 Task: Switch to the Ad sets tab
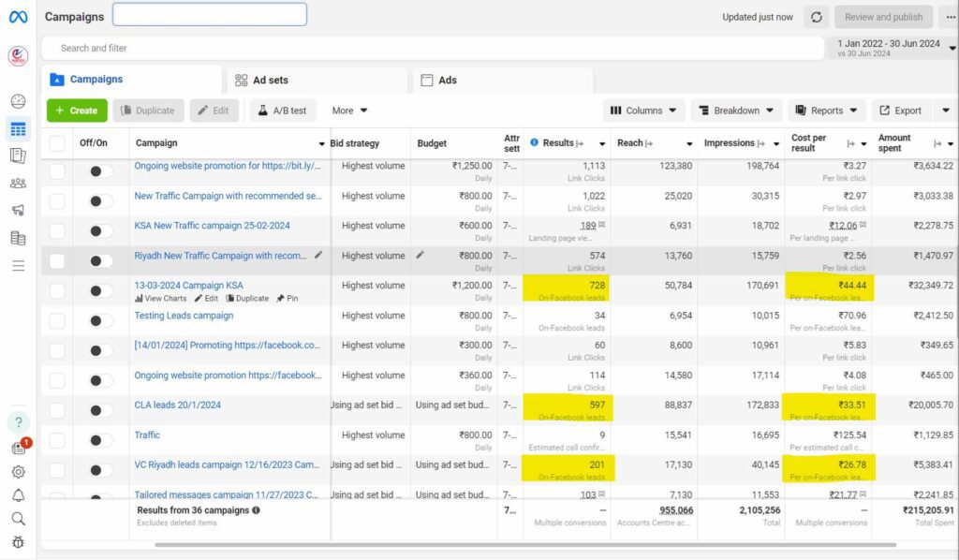(318, 81)
